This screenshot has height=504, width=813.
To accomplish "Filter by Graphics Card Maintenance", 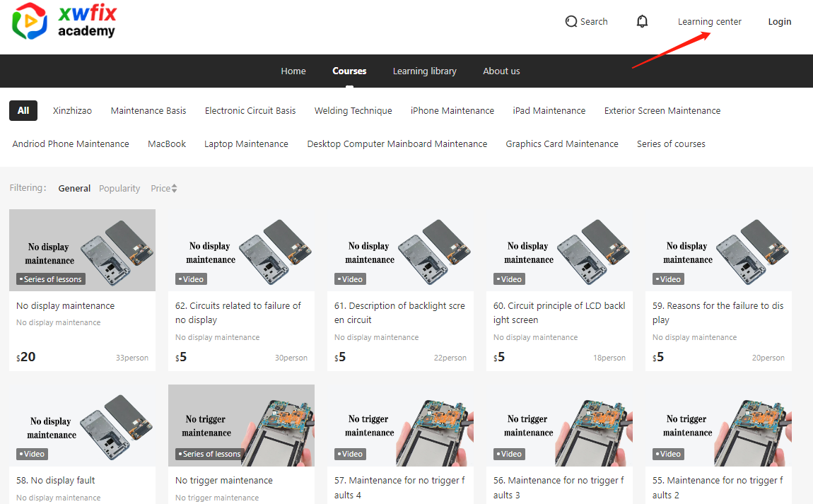I will point(561,143).
